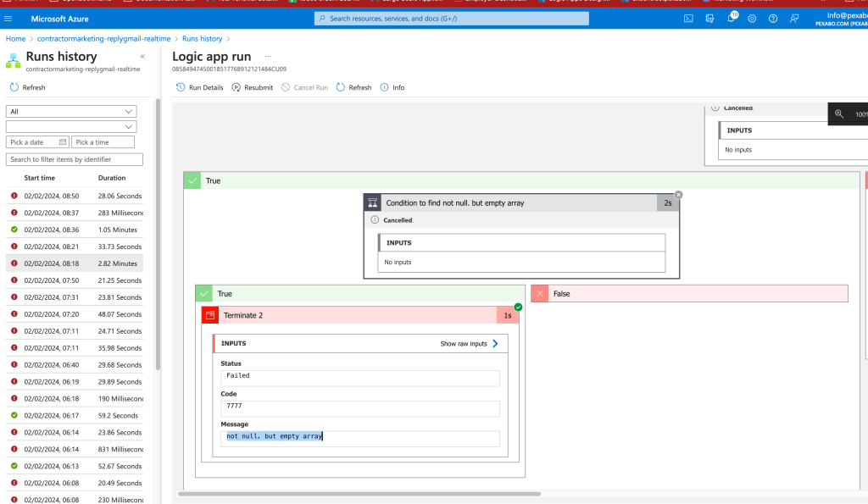Select run 02/02/2024, 08:50
This screenshot has height=504, width=868.
click(x=75, y=196)
